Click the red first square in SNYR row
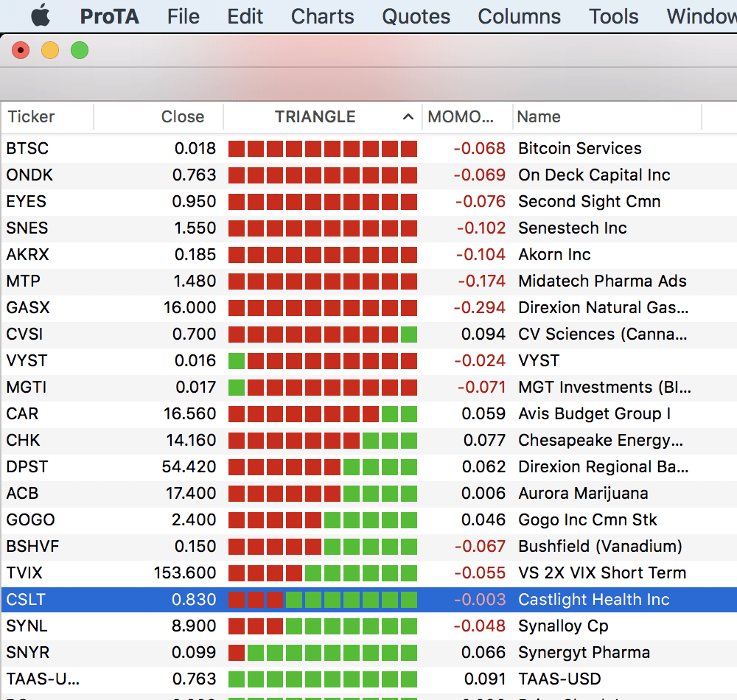The image size is (737, 700). (x=237, y=653)
